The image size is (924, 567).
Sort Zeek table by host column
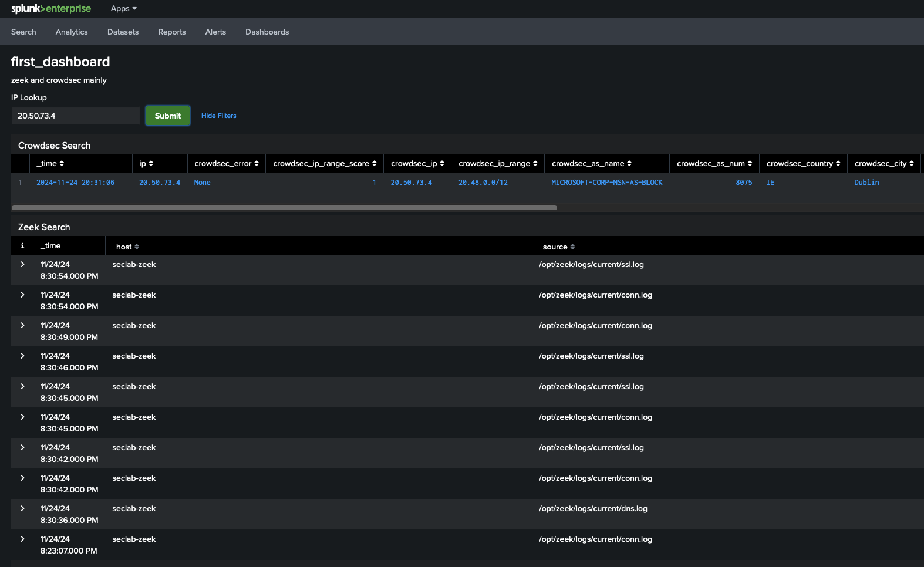[127, 247]
